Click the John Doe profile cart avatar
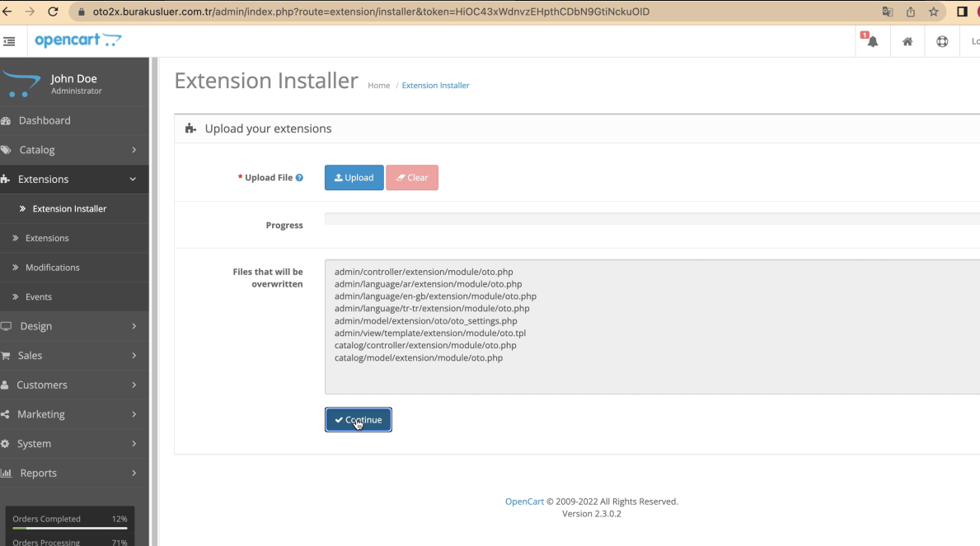The height and width of the screenshot is (546, 980). tap(21, 84)
